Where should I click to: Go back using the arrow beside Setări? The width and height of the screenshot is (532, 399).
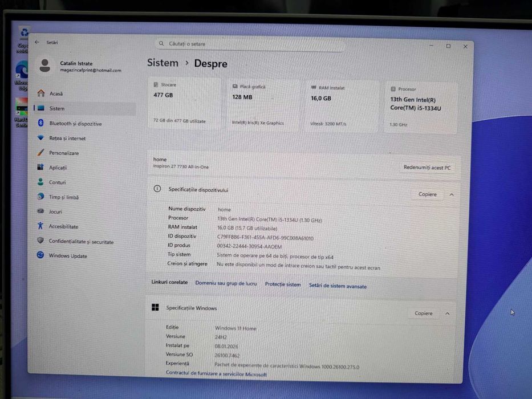point(37,42)
